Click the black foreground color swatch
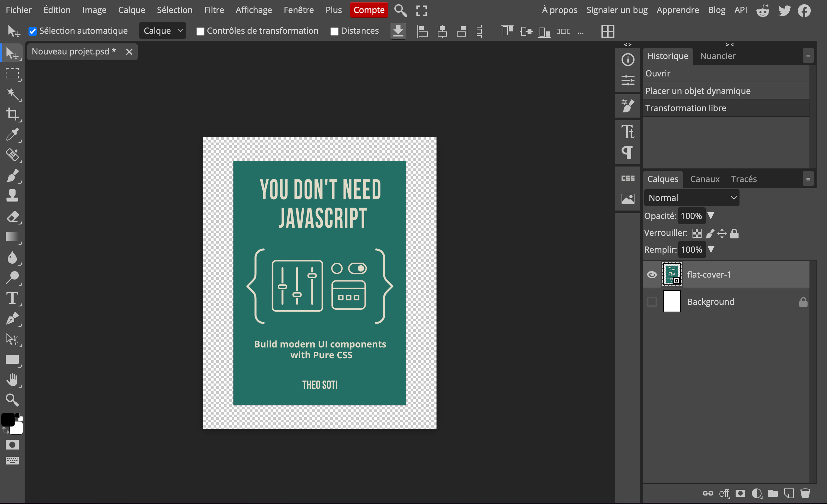827x504 pixels. point(8,419)
